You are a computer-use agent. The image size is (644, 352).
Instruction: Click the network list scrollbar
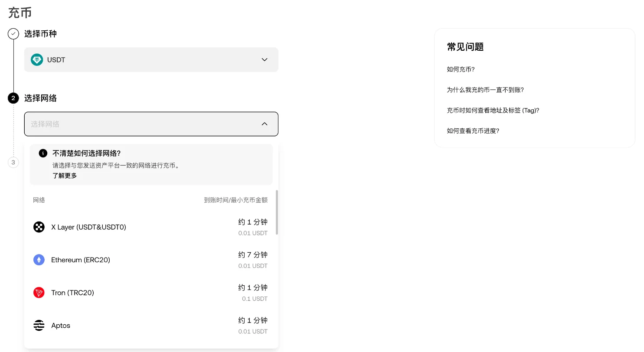(x=277, y=212)
